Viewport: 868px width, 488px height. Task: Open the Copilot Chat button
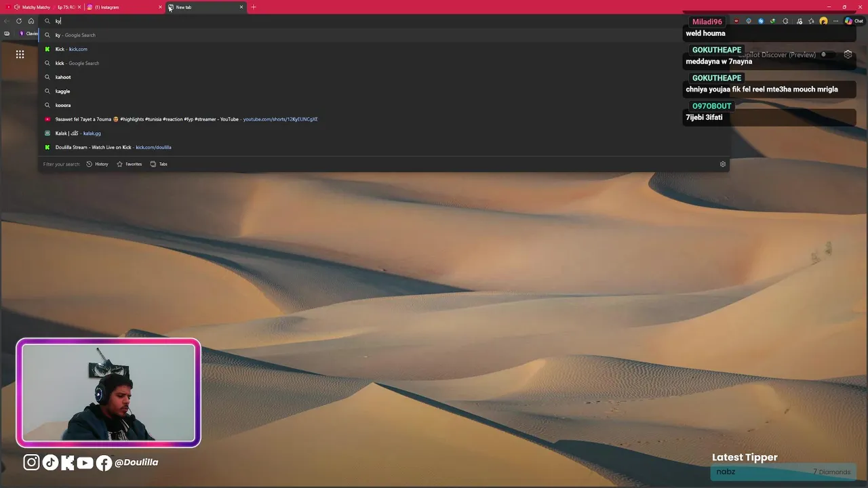pos(853,21)
